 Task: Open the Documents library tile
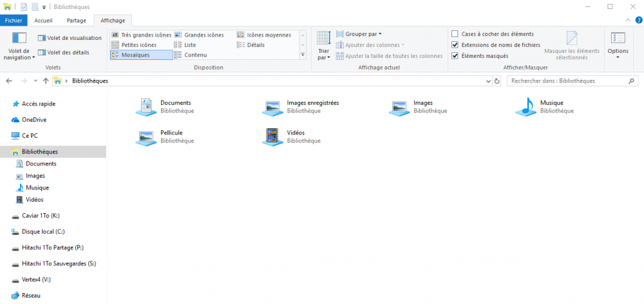tap(165, 107)
